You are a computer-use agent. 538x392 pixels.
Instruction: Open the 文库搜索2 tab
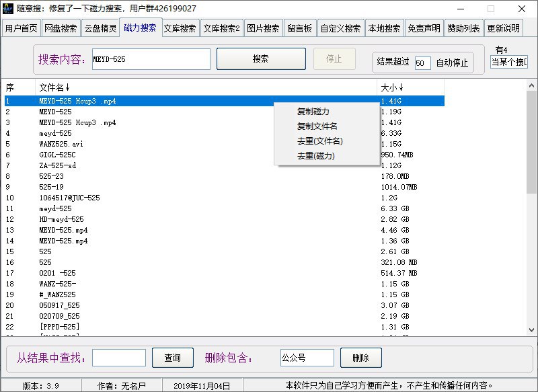pos(222,28)
